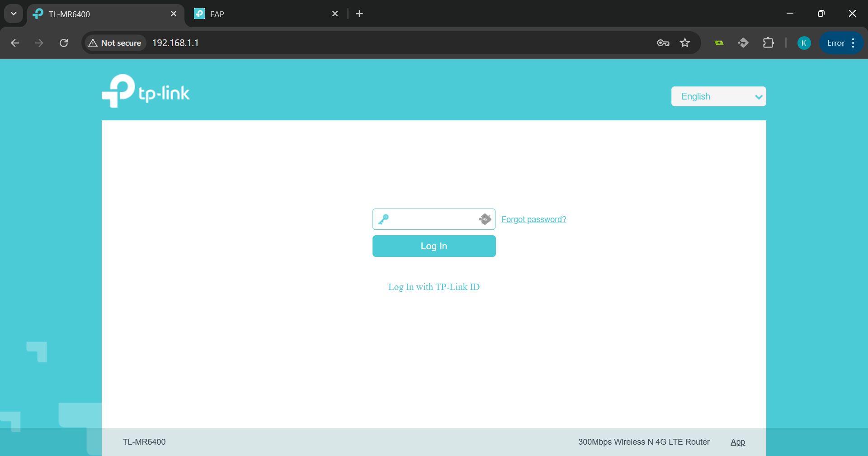This screenshot has width=868, height=456.
Task: Choose Log In with TP-Link ID
Action: [x=434, y=287]
